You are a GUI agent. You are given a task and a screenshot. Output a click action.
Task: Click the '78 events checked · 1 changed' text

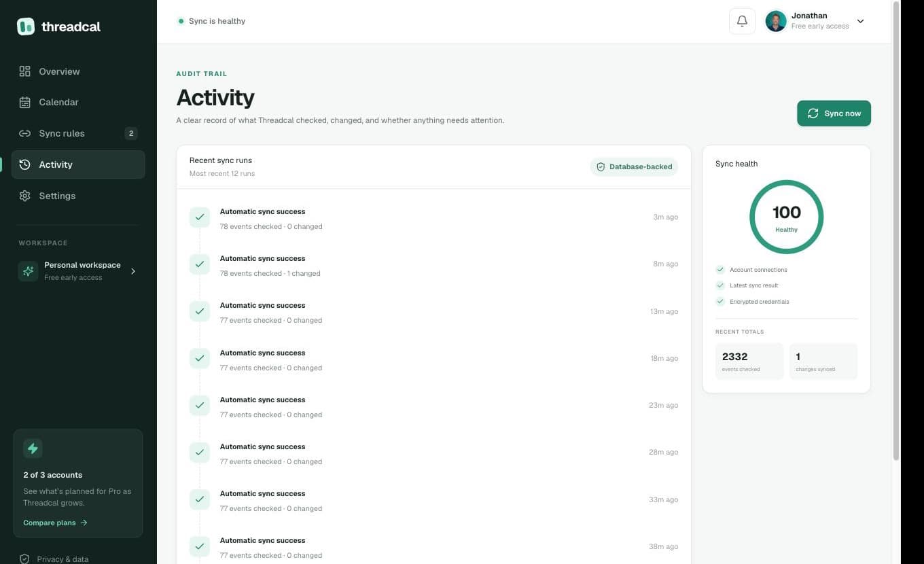tap(270, 273)
